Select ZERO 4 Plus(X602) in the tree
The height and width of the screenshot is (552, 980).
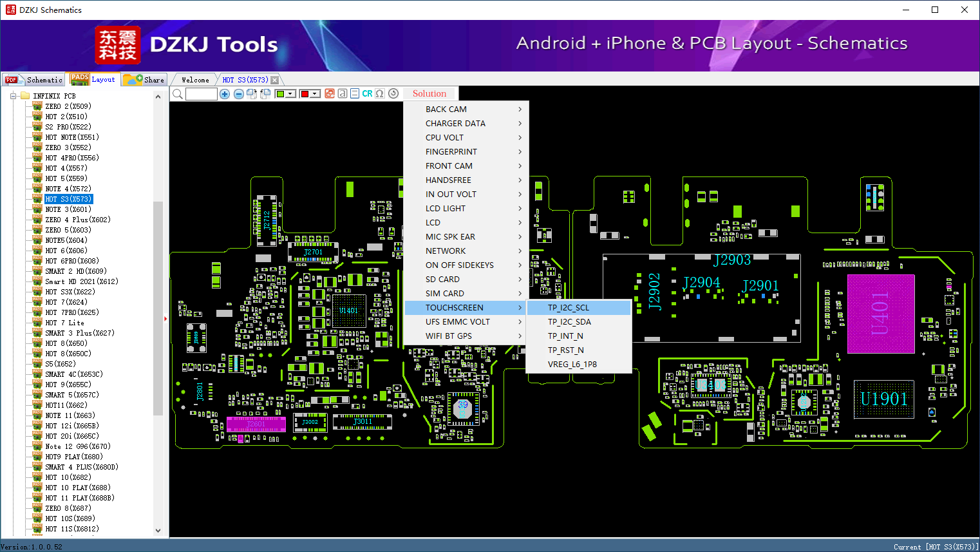coord(78,220)
